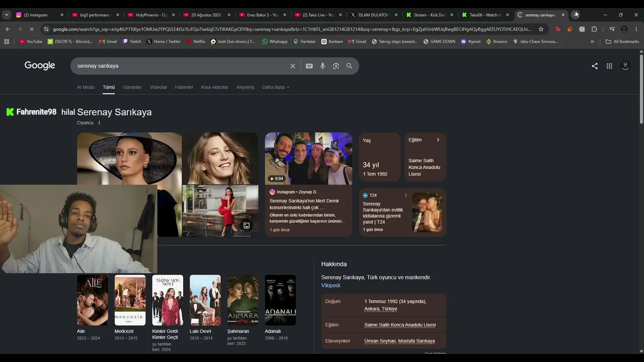This screenshot has width=644, height=362.
Task: Expand the Eğitim card chevron
Action: [438, 140]
